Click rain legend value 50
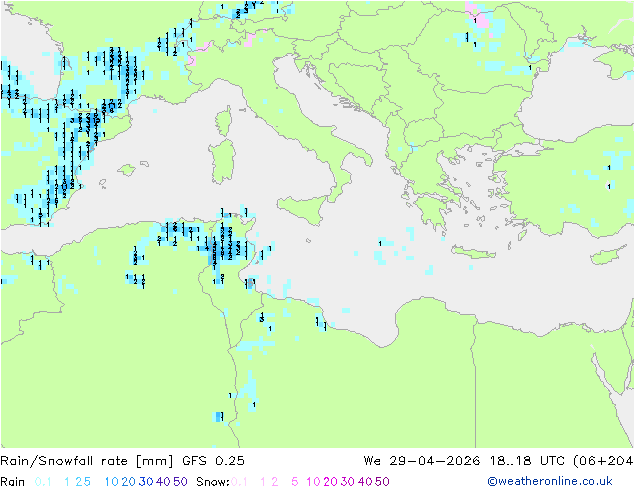Screen dimensions: 634x490 pos(180,482)
